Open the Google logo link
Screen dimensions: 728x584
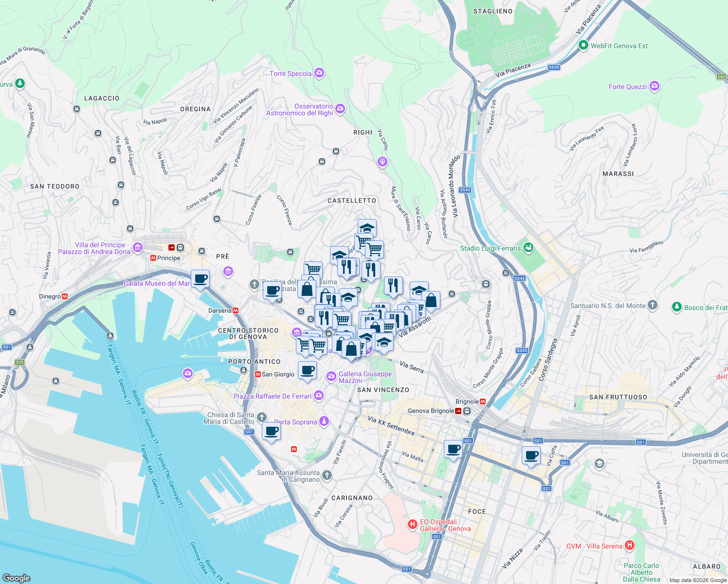pyautogui.click(x=17, y=578)
